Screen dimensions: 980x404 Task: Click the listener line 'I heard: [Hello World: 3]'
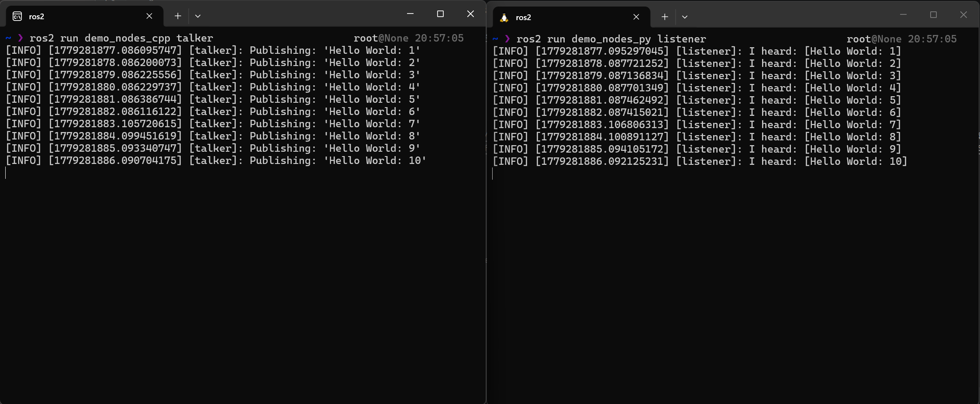tap(697, 76)
